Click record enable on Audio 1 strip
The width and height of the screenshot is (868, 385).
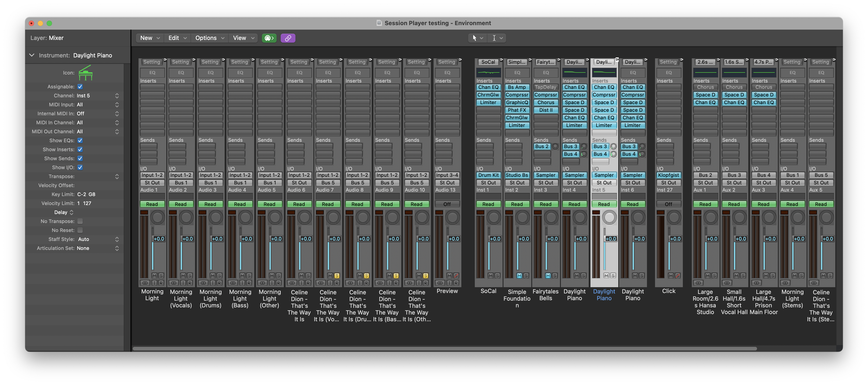[161, 283]
